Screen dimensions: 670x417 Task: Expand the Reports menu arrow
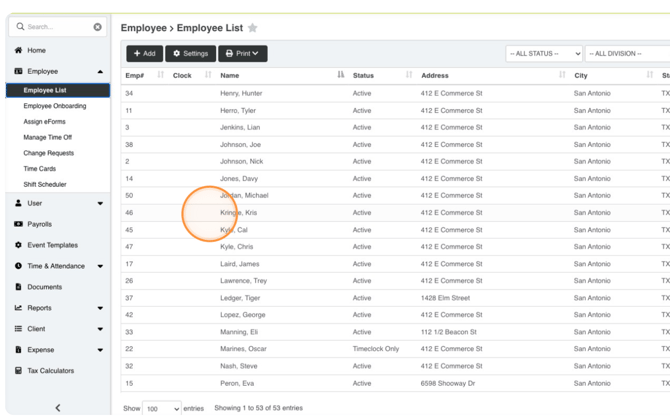(x=100, y=308)
